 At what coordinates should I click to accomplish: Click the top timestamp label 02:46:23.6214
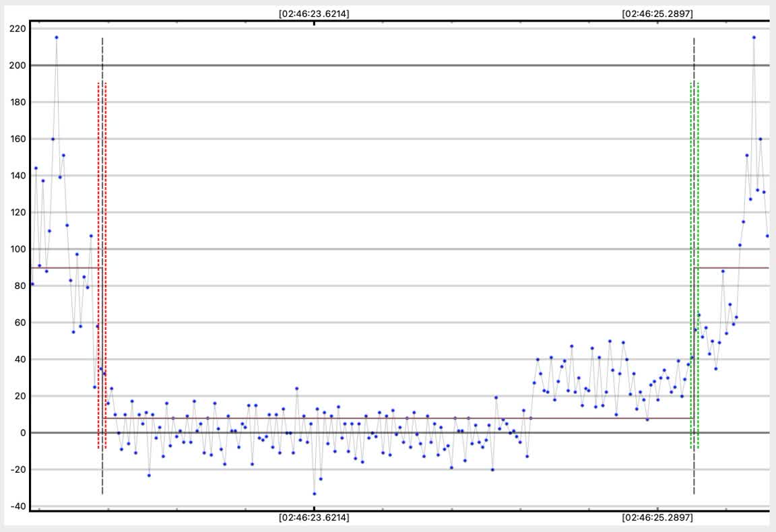coord(314,13)
